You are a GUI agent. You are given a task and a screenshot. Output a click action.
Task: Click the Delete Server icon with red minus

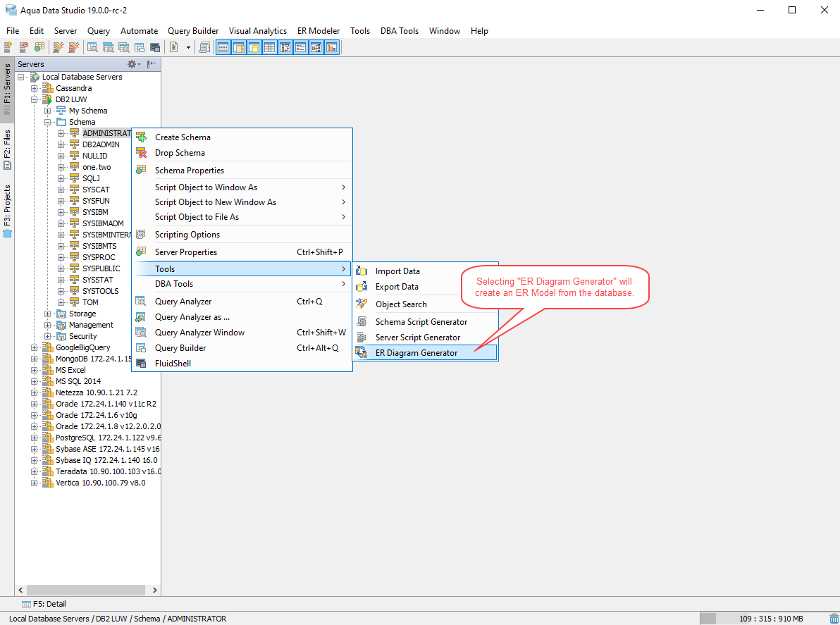(x=23, y=48)
